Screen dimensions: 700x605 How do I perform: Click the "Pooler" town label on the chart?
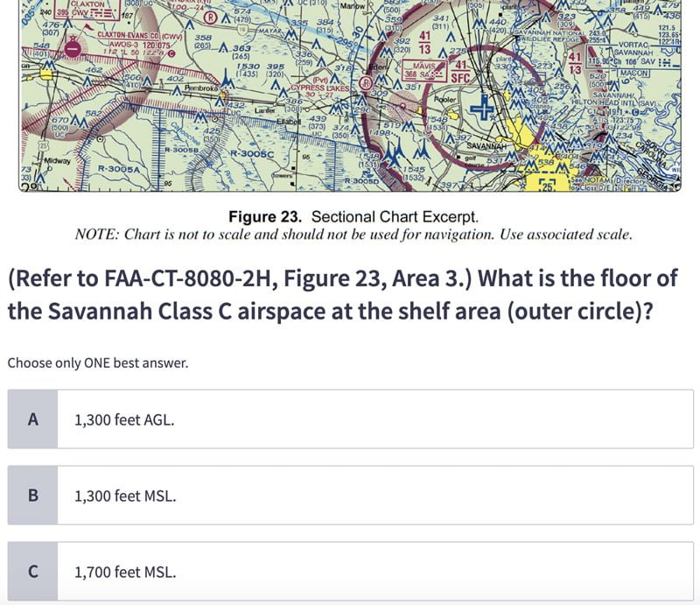pos(445,100)
